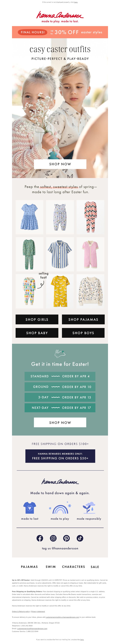Open the CHARACTERS footer menu item
Screen dimensions: 120x644
73,567
